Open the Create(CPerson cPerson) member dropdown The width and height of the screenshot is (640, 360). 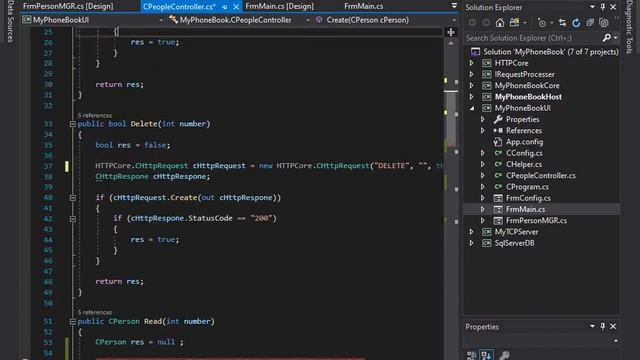pos(454,20)
